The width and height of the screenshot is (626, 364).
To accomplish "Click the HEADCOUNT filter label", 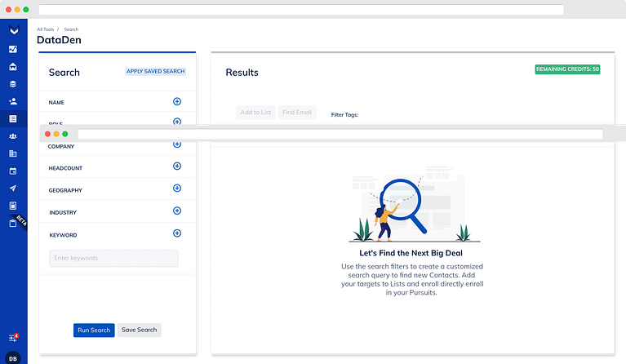I will [65, 168].
